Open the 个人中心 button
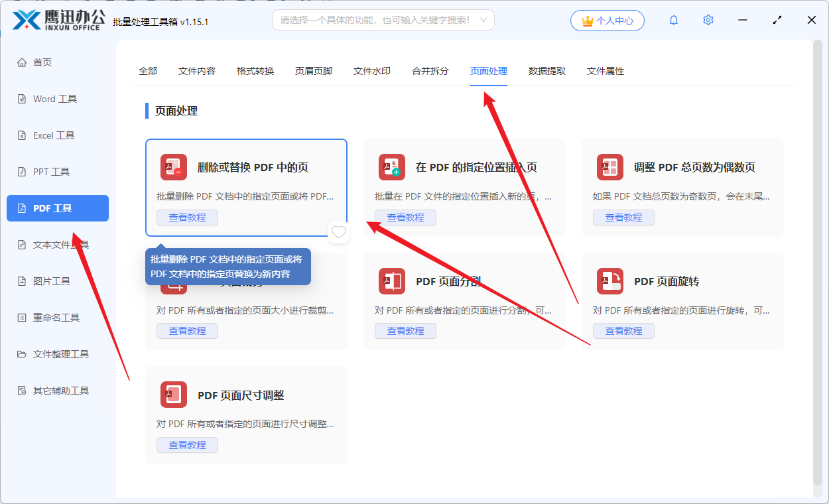The image size is (829, 504). point(607,21)
